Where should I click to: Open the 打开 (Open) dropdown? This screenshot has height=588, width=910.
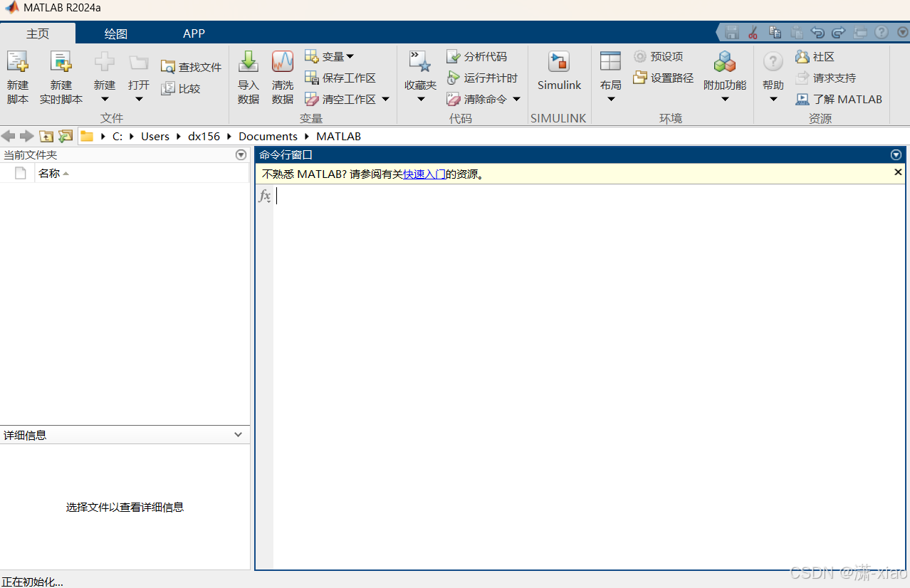tap(139, 99)
